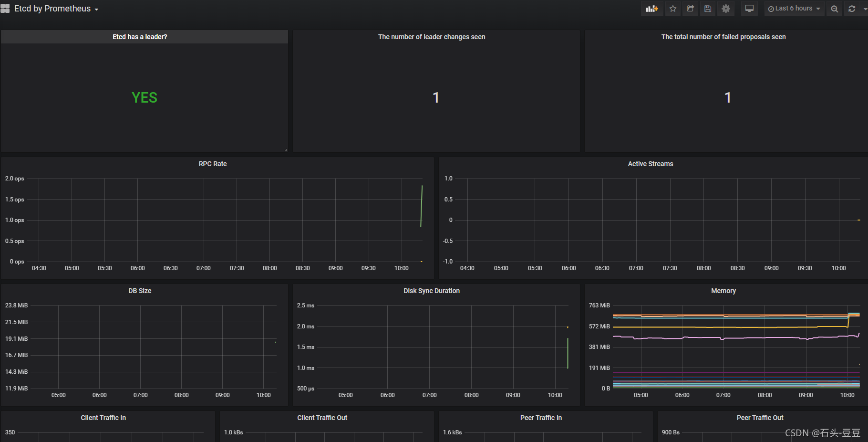Open dashboard settings via gear icon

(x=726, y=9)
